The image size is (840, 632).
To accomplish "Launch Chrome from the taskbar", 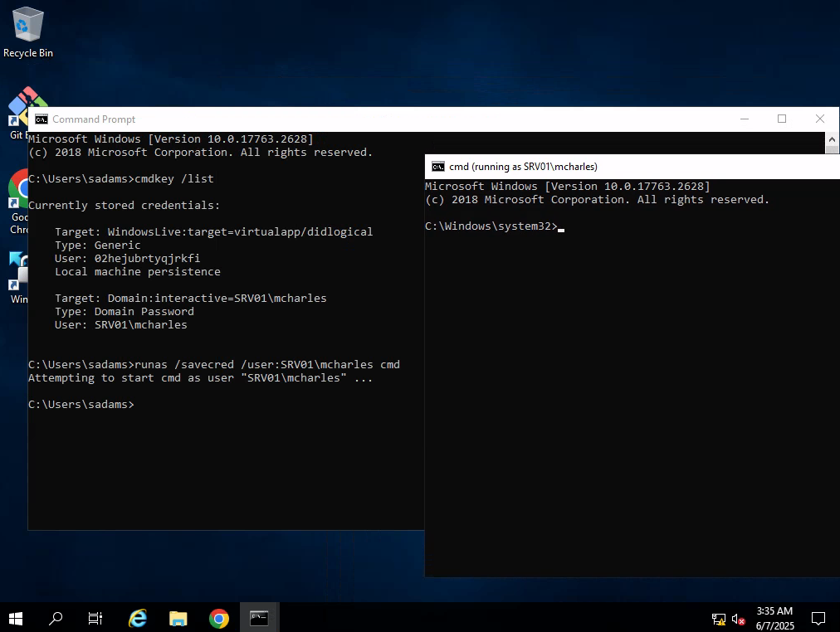I will click(218, 617).
